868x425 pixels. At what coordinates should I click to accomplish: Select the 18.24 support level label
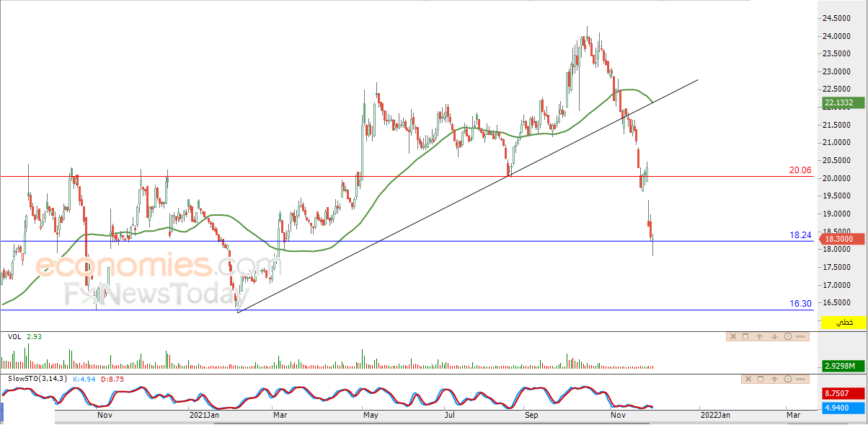pos(800,235)
